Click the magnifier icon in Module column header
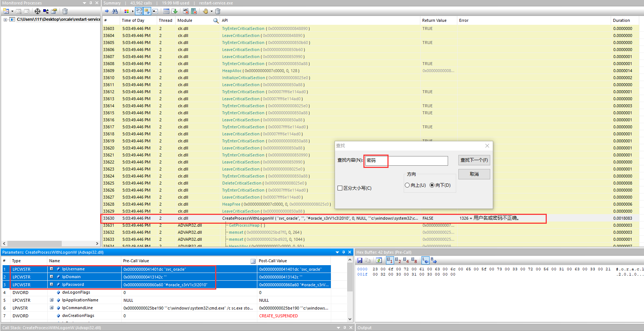Viewport: 644px width, 331px height. tap(216, 21)
